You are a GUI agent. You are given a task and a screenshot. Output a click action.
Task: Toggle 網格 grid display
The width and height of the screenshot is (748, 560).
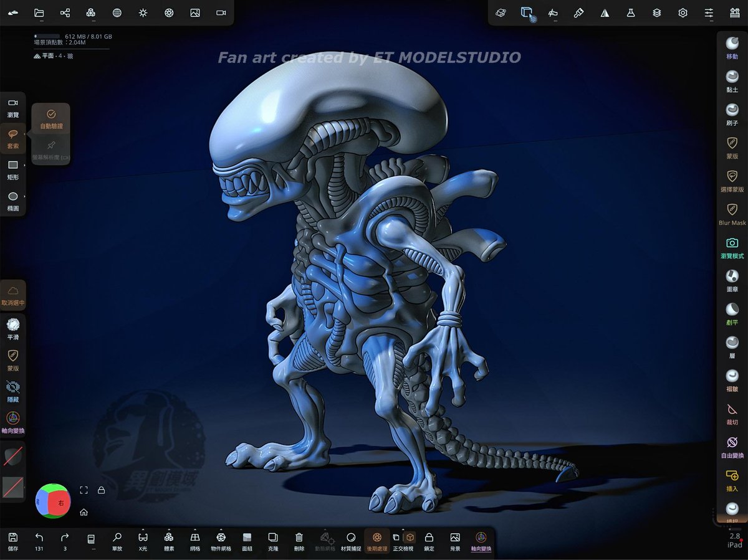tap(195, 541)
